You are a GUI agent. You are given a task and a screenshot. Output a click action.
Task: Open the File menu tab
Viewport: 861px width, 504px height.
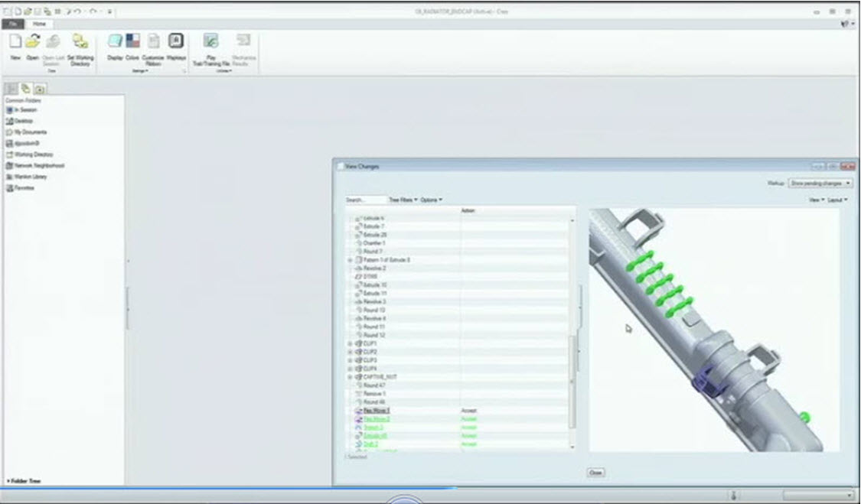13,24
